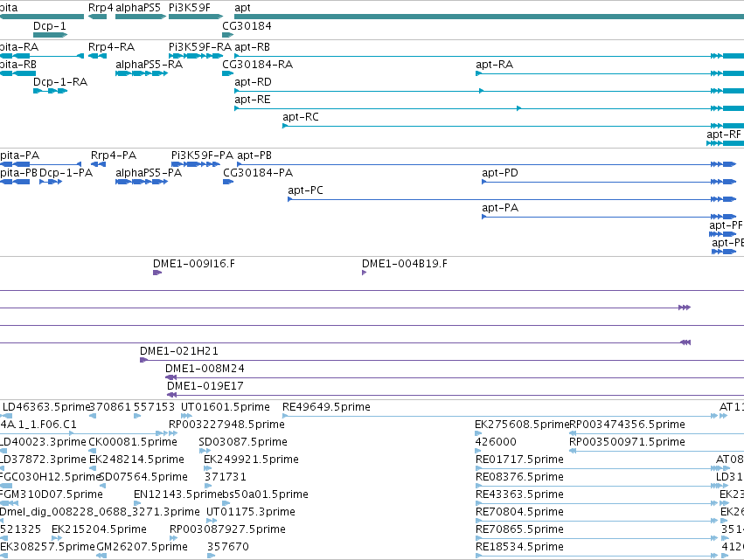This screenshot has height=560, width=744.
Task: Click the RE43363.5prime EST label
Action: click(519, 495)
